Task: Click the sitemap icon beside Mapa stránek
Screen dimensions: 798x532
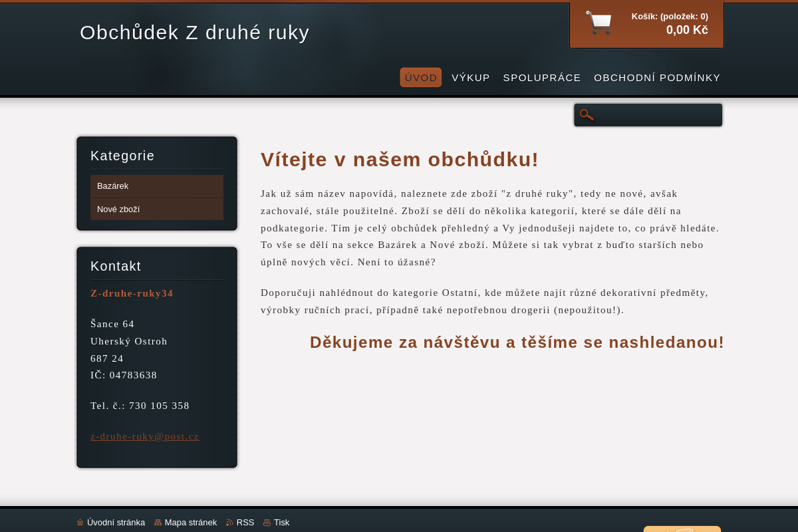Action: pos(158,522)
